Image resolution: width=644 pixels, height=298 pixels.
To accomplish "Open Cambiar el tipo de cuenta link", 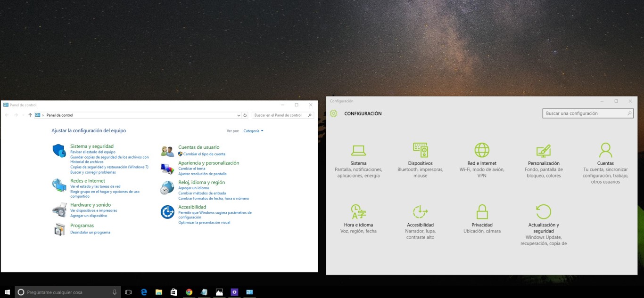I will (x=204, y=154).
